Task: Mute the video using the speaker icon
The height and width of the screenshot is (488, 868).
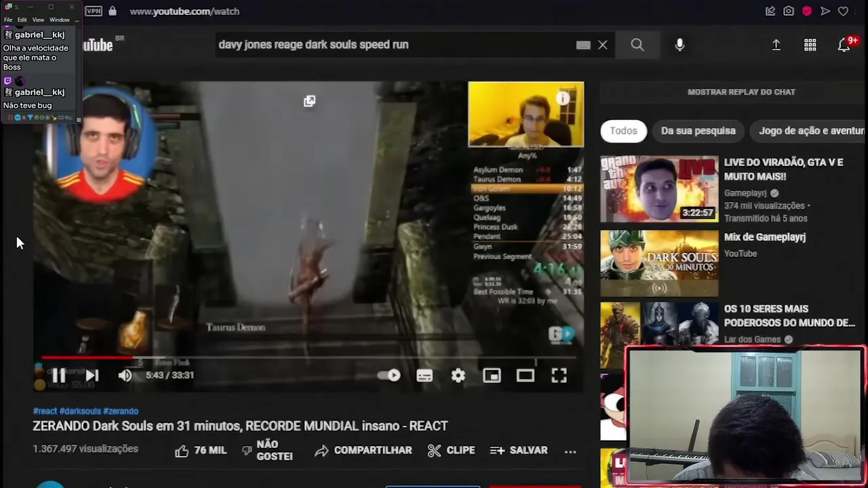Action: (x=125, y=375)
